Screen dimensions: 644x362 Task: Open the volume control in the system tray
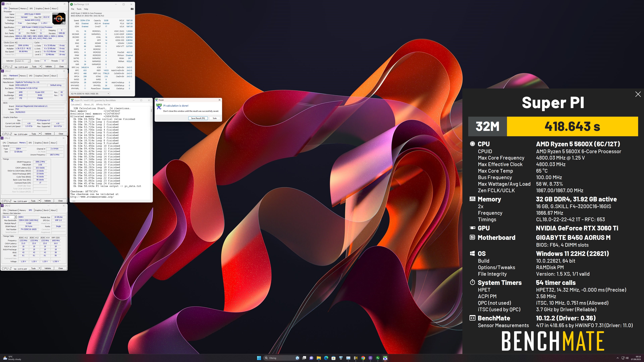[627, 358]
